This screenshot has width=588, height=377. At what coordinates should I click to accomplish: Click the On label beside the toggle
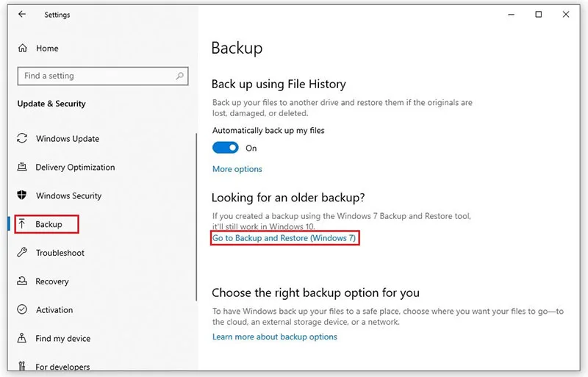point(251,148)
